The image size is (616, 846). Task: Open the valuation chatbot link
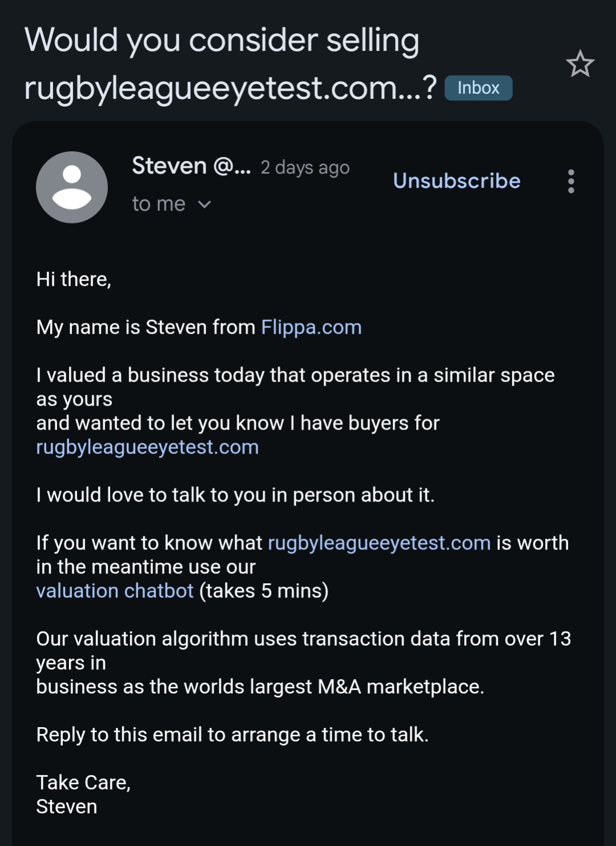115,591
